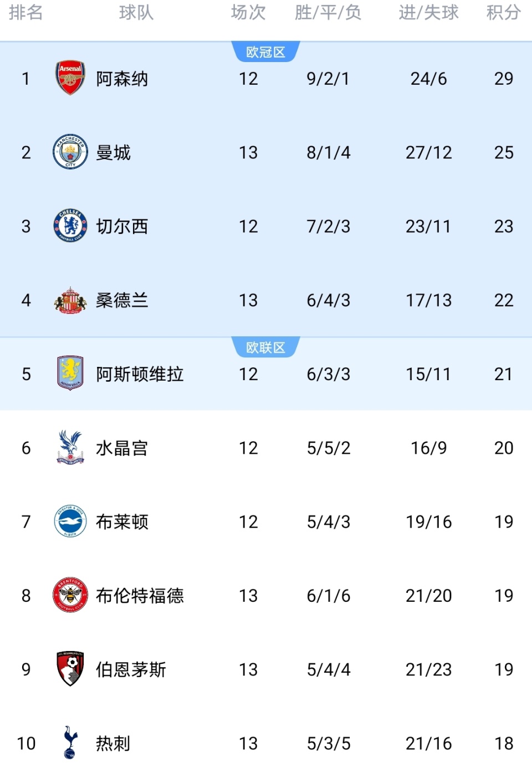Open the Bournemouth club crest
This screenshot has height=783, width=532.
click(x=70, y=669)
